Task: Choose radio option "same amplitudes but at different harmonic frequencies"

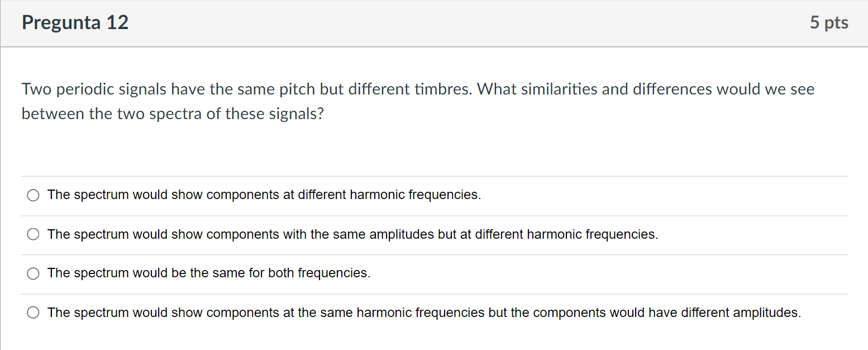Action: coord(34,234)
